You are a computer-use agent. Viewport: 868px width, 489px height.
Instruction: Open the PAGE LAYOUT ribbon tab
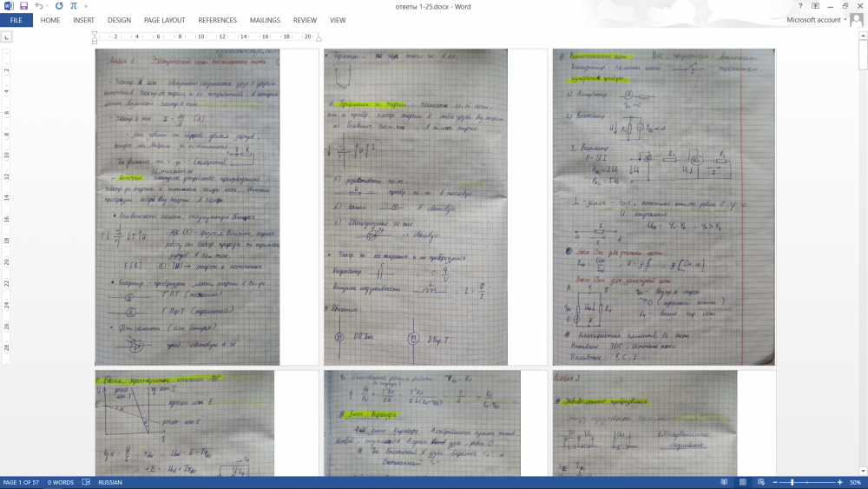click(164, 20)
